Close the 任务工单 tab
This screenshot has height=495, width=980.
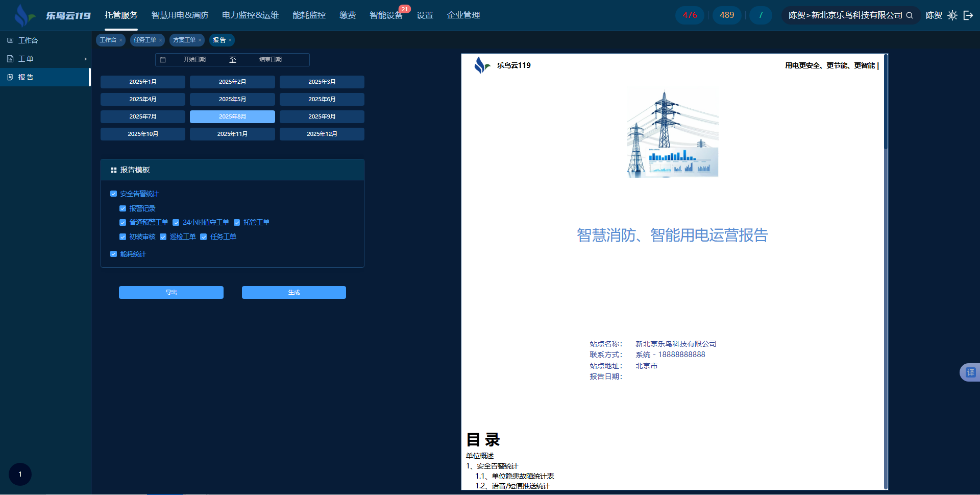point(160,40)
